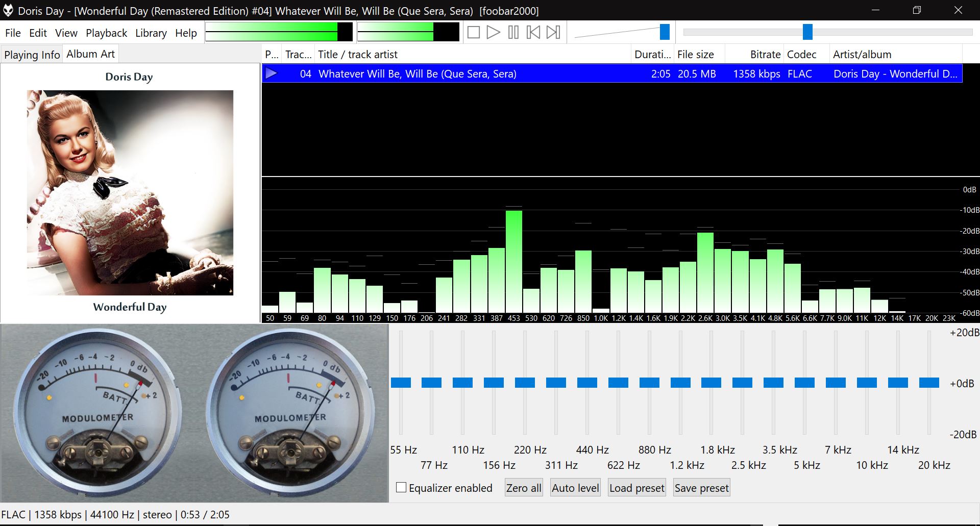
Task: Adjust the 880 Hz equalizer slider
Action: point(649,383)
